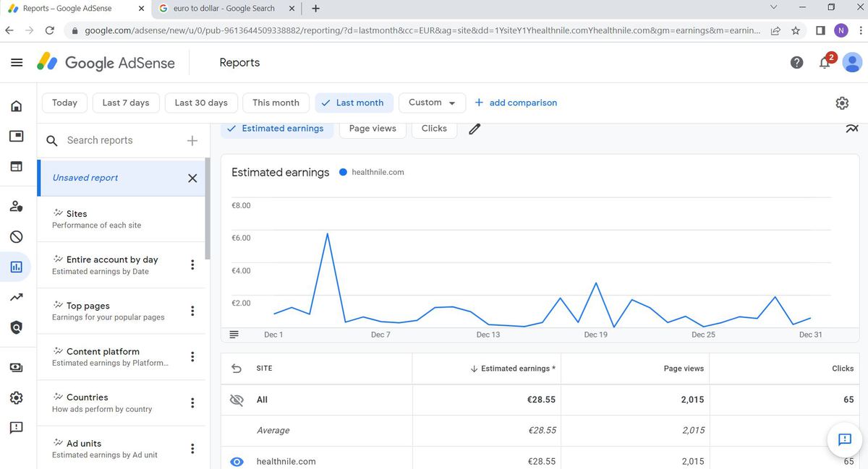Open options for Entire account by day
Viewport: 868px width, 469px height.
pos(192,265)
